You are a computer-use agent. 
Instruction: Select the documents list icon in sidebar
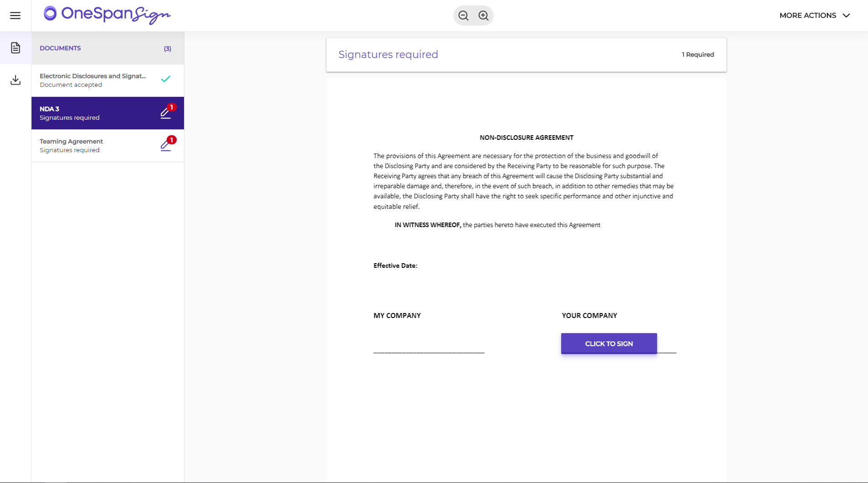[x=15, y=48]
